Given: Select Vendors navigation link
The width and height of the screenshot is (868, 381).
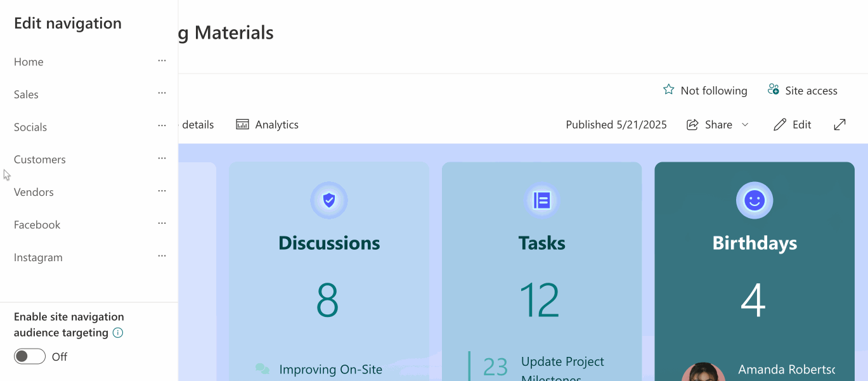Looking at the screenshot, I should pyautogui.click(x=34, y=192).
